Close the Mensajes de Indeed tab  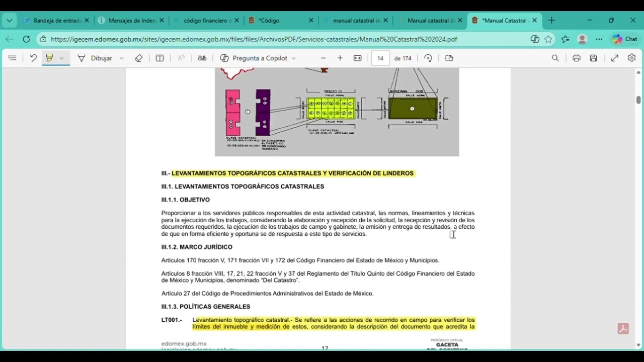coord(162,21)
